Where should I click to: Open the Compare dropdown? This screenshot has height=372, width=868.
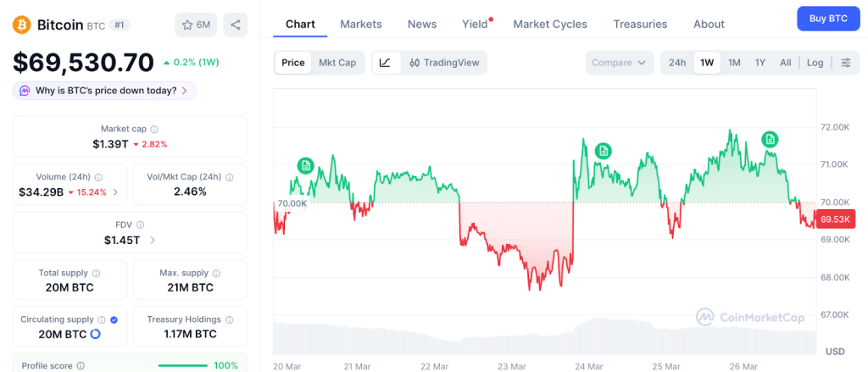coord(620,63)
